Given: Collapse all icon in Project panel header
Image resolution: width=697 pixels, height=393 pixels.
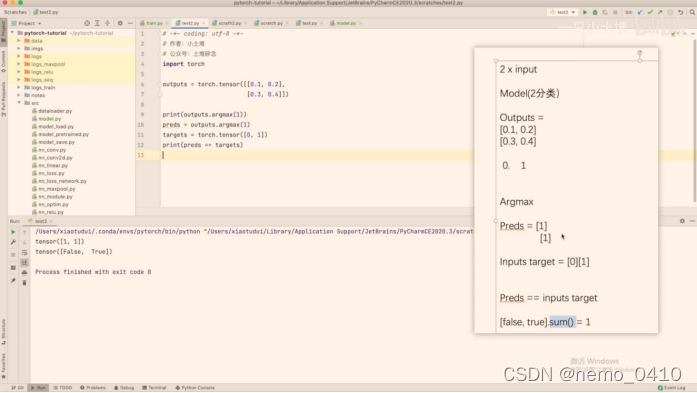Looking at the screenshot, I should (108, 23).
